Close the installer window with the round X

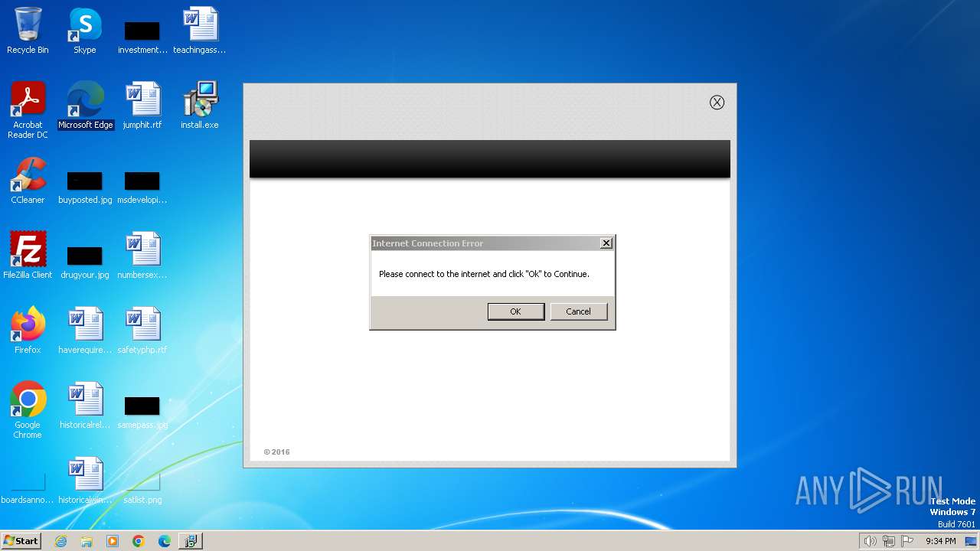click(717, 103)
